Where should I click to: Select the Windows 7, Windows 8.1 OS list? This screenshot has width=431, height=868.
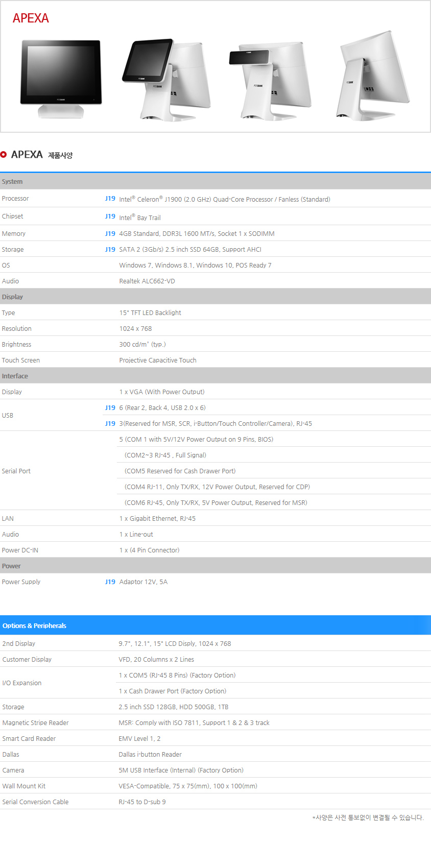click(x=195, y=266)
